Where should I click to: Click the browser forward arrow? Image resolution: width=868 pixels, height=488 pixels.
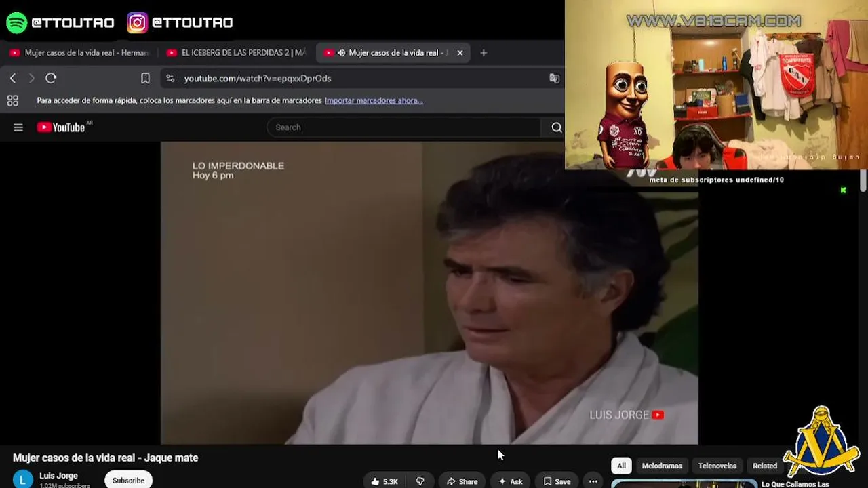(x=31, y=79)
